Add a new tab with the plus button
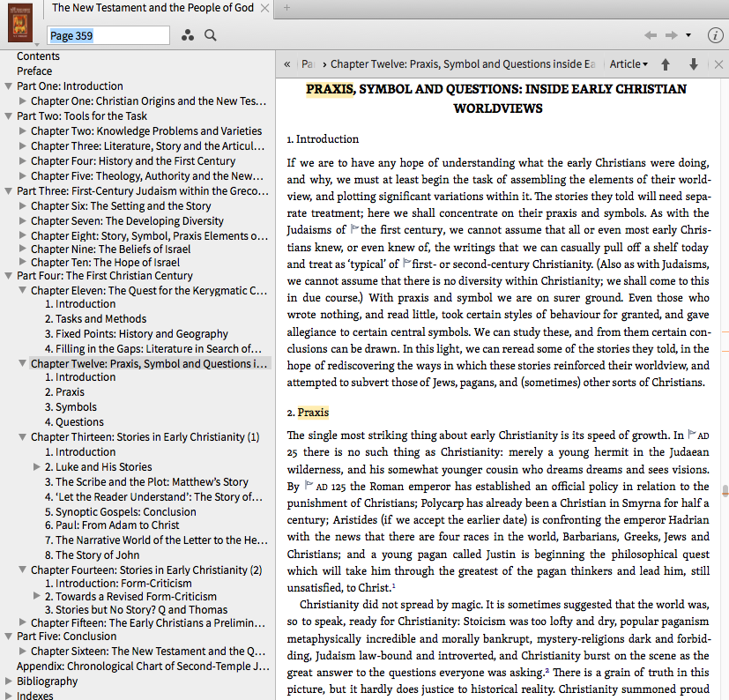Image resolution: width=729 pixels, height=700 pixels. [x=286, y=7]
